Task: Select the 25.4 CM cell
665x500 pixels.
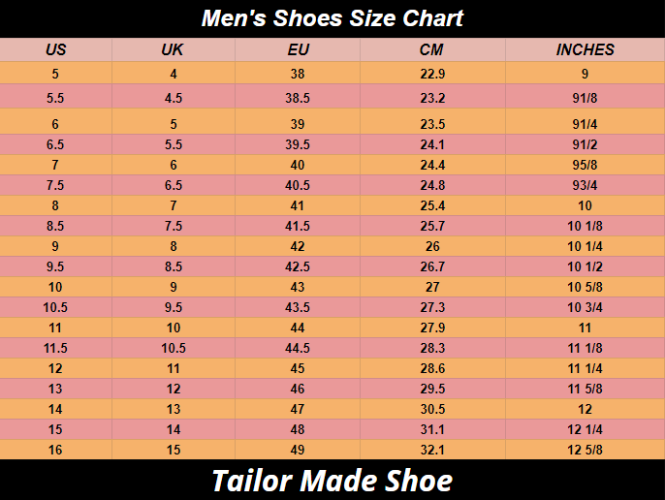Action: point(432,205)
